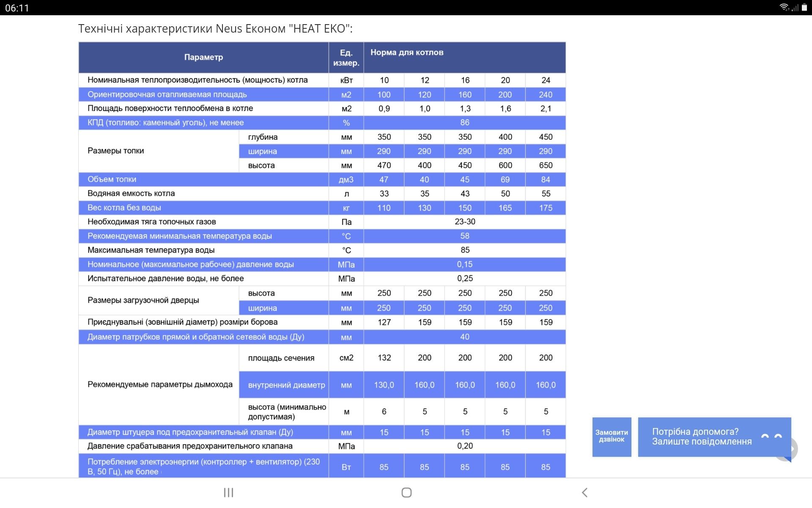Click the safety valve pressure value 0,20
This screenshot has height=508, width=812.
coord(465,446)
